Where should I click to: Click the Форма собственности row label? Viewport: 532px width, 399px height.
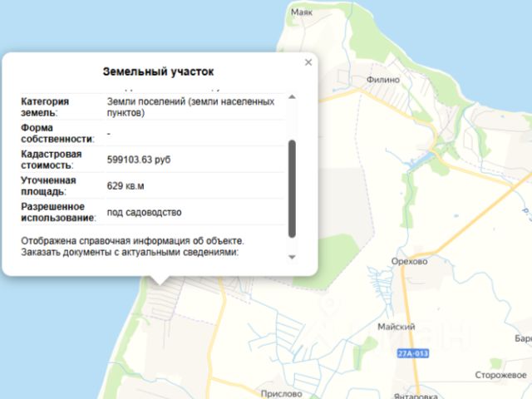coord(57,133)
